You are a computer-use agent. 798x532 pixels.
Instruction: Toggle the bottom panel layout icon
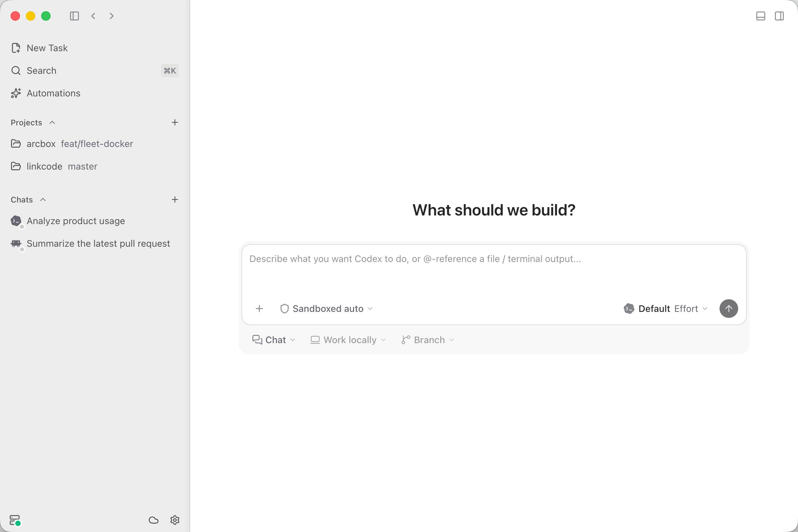761,16
